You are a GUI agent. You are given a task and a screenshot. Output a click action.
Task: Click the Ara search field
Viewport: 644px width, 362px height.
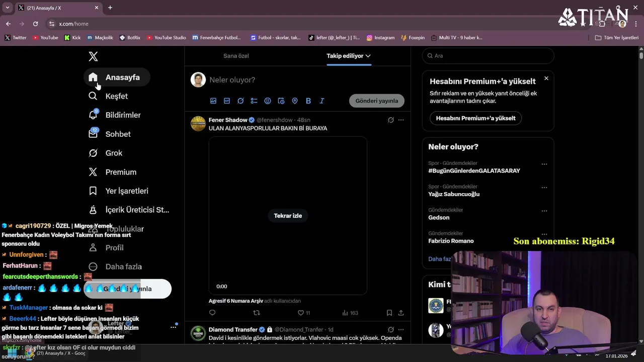coord(488,56)
